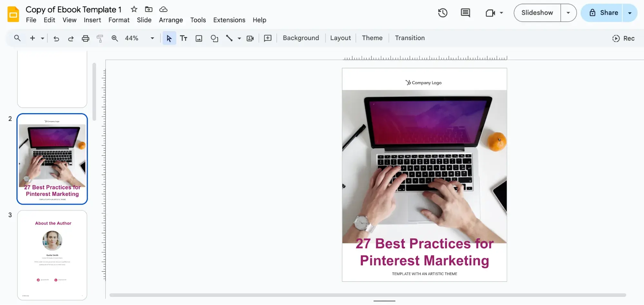644x305 pixels.
Task: Open Background settings
Action: point(301,38)
